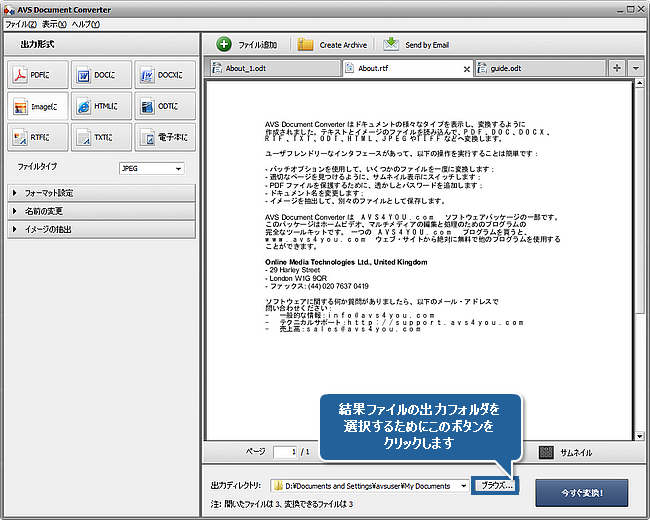Click the '29 Harley Street' line
This screenshot has width=650, height=520.
pyautogui.click(x=293, y=270)
